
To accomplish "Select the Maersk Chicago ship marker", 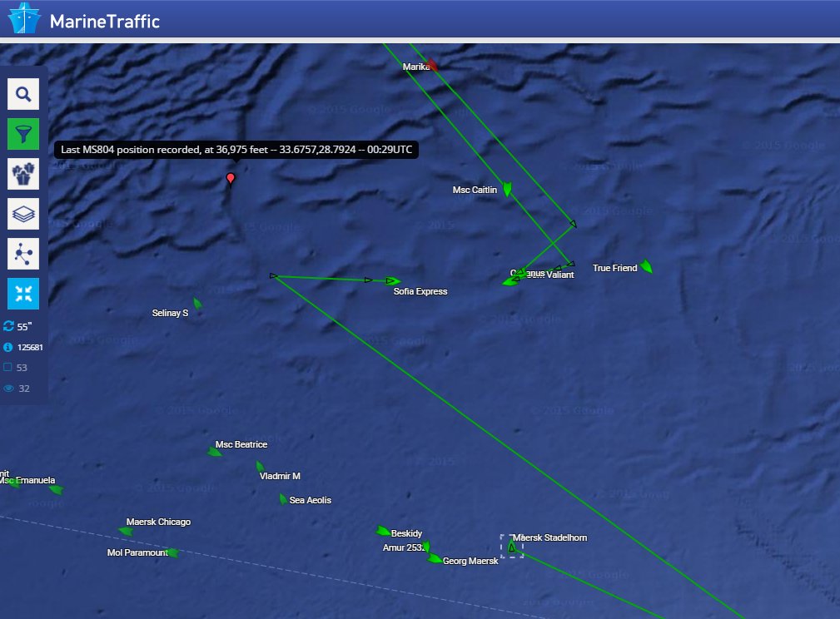I will pyautogui.click(x=126, y=531).
